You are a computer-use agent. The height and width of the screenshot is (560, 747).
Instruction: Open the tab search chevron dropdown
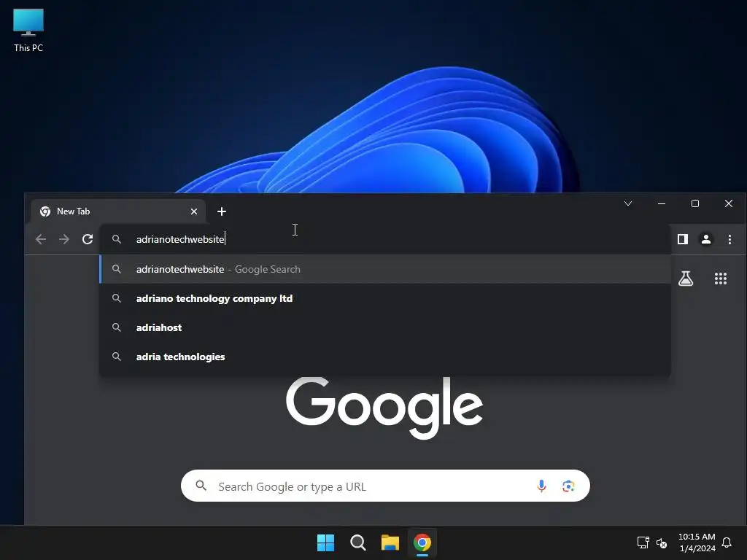[x=628, y=203]
